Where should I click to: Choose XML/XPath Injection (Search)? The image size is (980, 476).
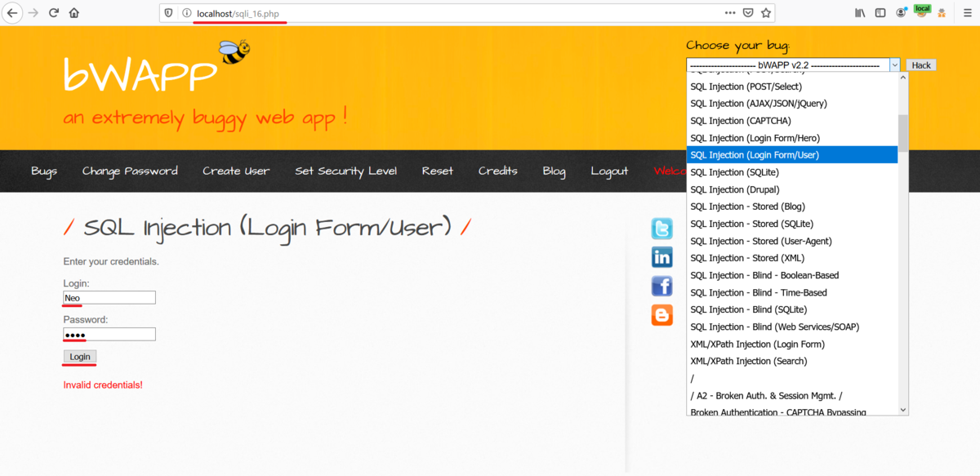792,361
